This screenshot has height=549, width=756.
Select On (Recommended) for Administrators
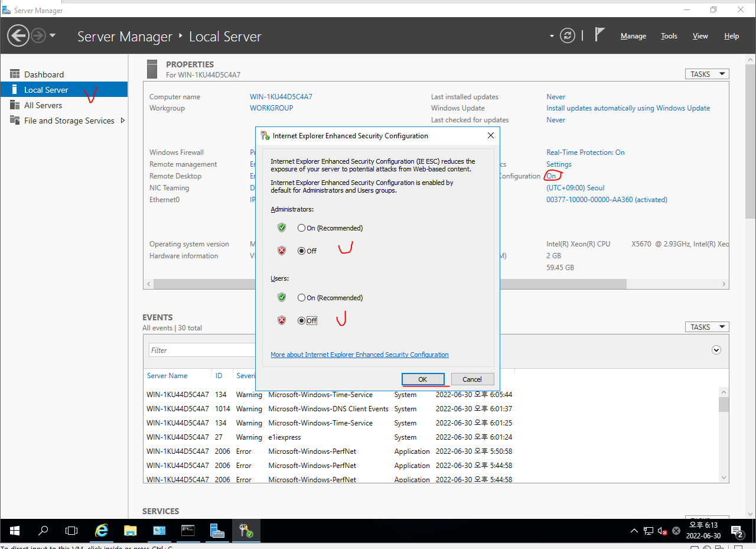click(330, 228)
